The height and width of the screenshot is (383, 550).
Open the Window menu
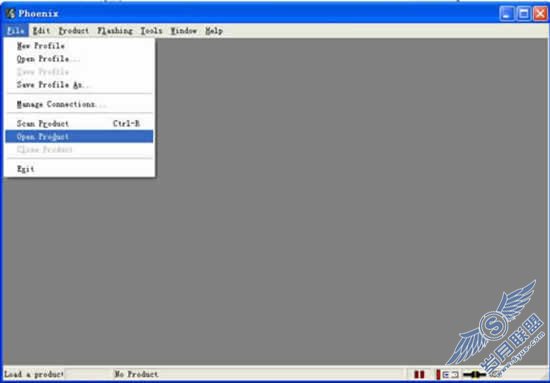184,31
